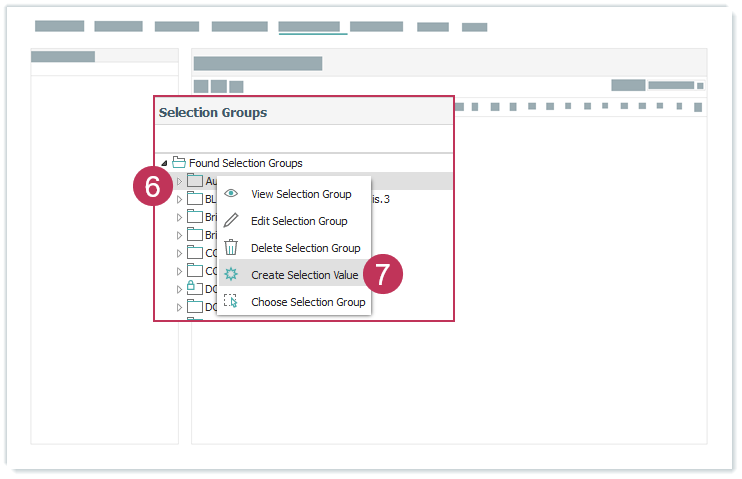Open the underlined active tab in top bar

tap(312, 27)
